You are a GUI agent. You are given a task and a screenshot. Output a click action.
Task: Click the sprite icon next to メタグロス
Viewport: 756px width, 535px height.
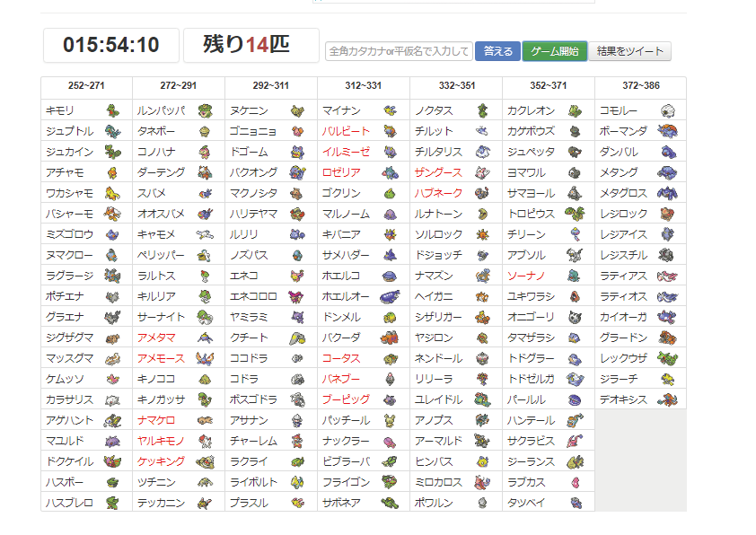tap(667, 193)
